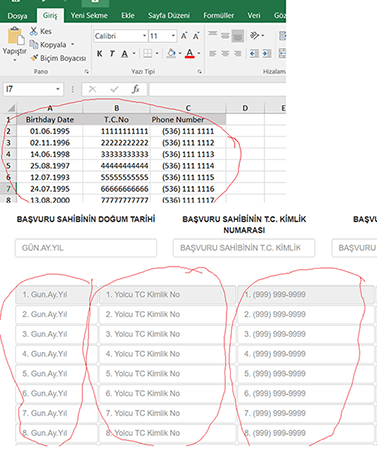This screenshot has height=450, width=377.
Task: Toggle italic with the T button
Action: coord(112,54)
